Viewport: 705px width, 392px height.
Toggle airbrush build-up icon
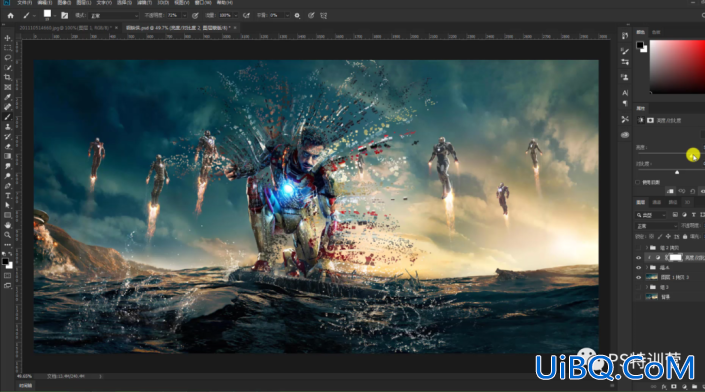pyautogui.click(x=246, y=15)
